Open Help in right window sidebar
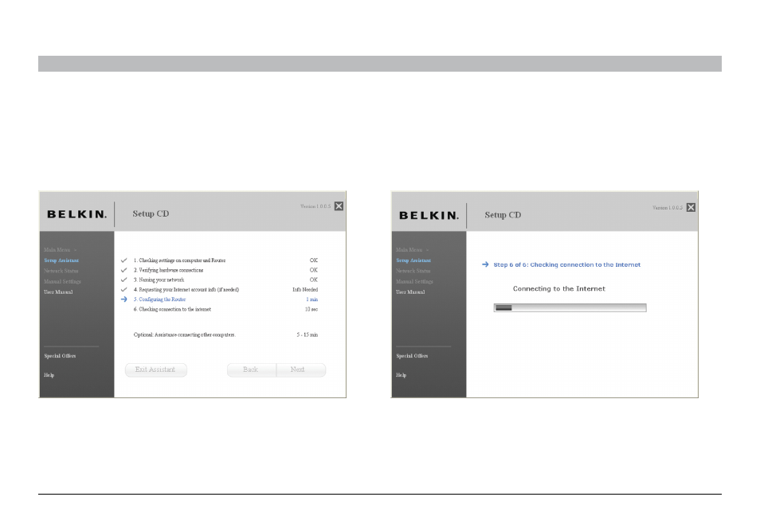The width and height of the screenshot is (760, 532). [x=402, y=375]
